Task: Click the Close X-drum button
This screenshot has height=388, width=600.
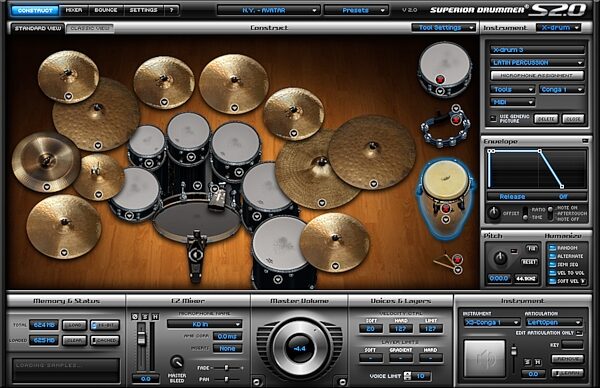Action: (573, 119)
